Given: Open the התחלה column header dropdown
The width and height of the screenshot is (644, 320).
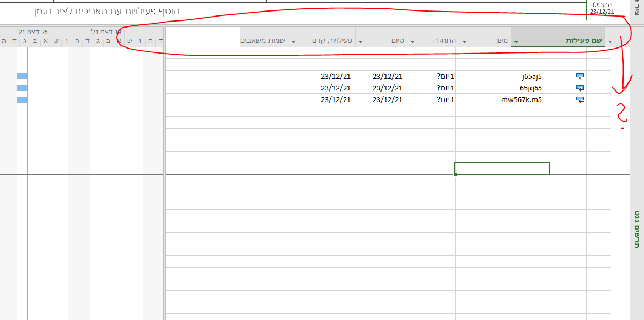Looking at the screenshot, I should tap(412, 41).
